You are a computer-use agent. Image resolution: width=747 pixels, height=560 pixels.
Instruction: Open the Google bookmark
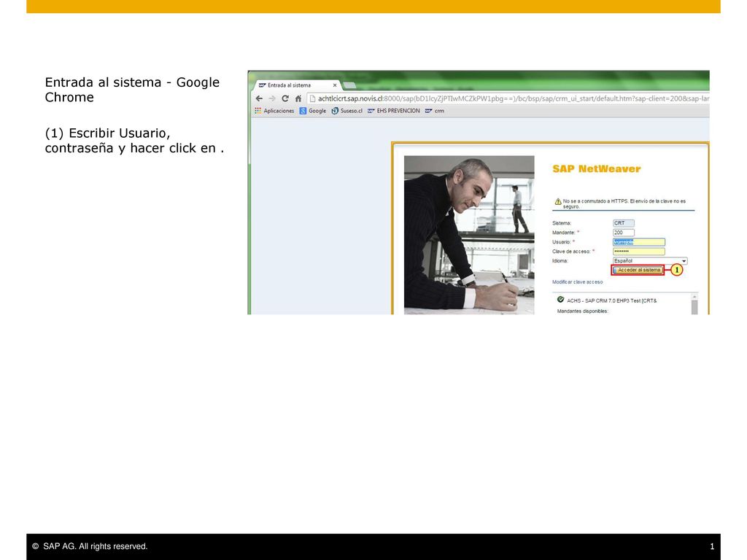[x=312, y=111]
